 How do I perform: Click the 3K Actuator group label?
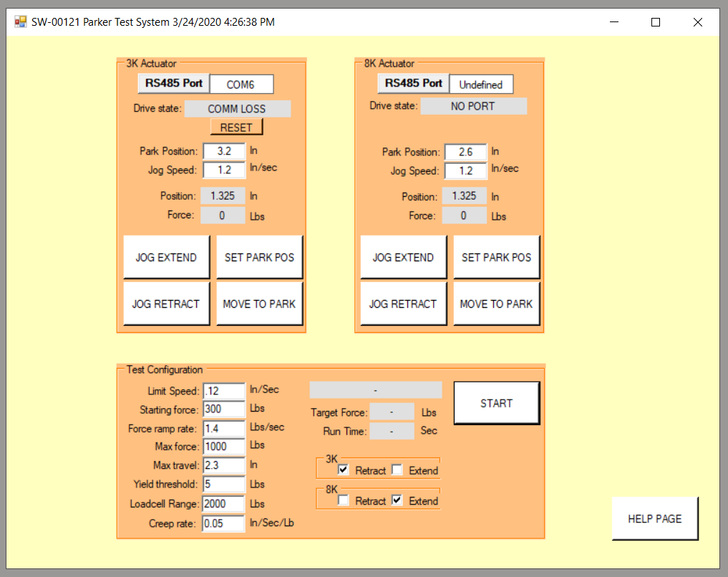[x=151, y=63]
